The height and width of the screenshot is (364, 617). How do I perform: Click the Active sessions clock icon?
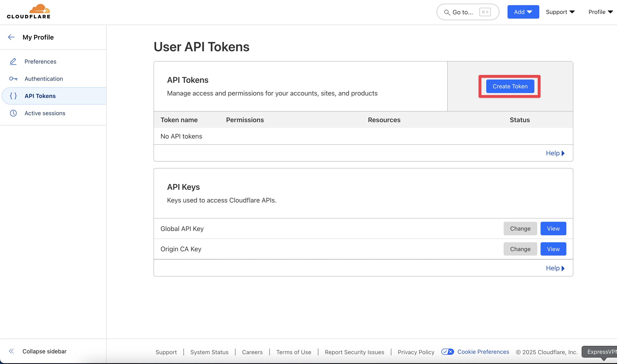(13, 113)
